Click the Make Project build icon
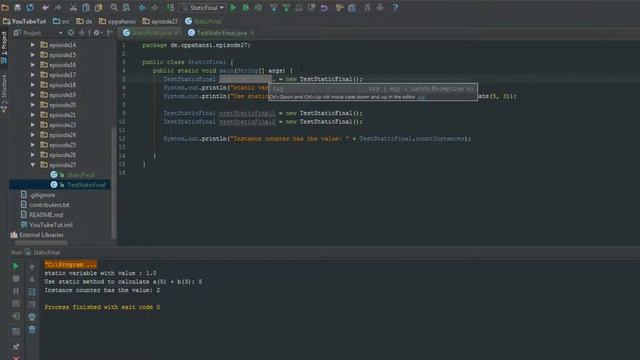The image size is (640, 360). click(170, 7)
